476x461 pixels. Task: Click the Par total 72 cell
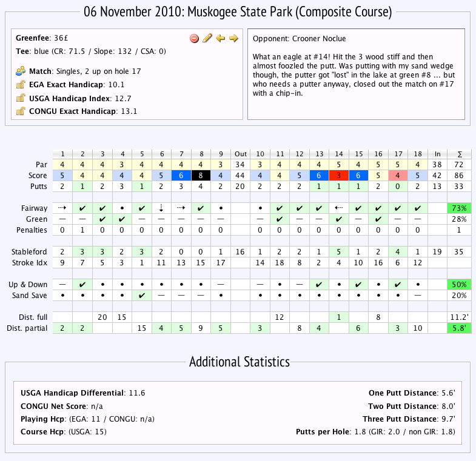(x=459, y=164)
